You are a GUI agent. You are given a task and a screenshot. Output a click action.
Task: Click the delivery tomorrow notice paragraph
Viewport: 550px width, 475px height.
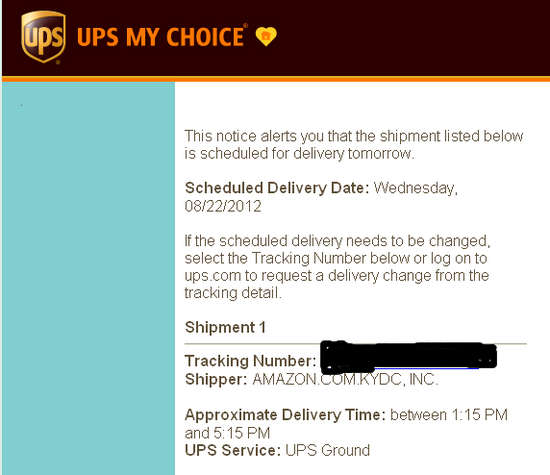click(354, 145)
